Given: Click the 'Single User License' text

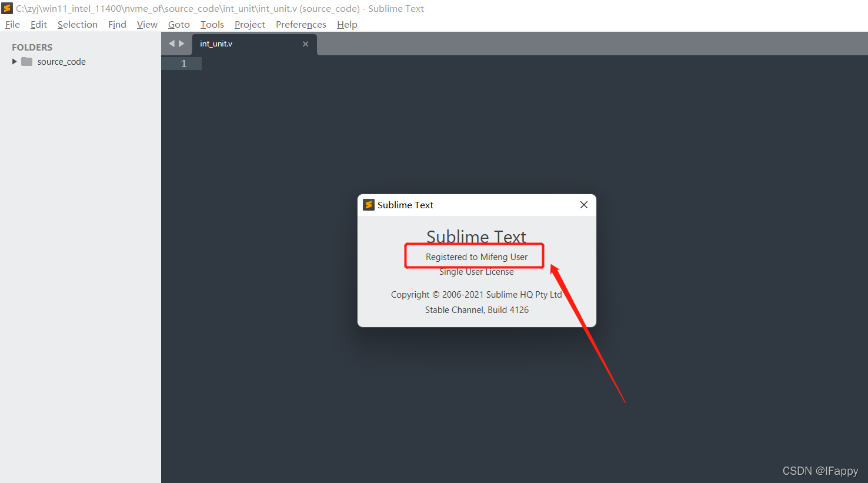Looking at the screenshot, I should tap(476, 272).
